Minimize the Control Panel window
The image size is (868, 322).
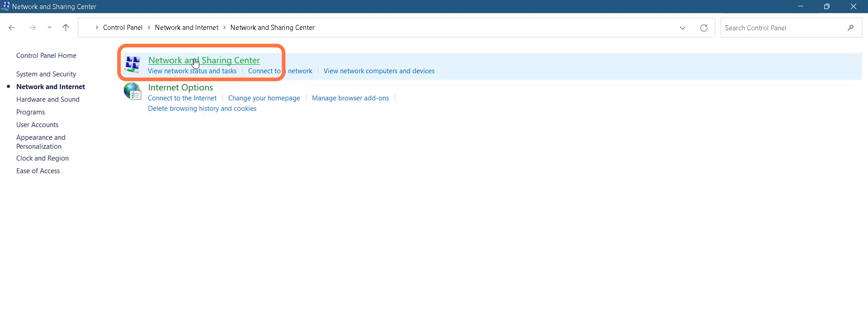coord(801,6)
